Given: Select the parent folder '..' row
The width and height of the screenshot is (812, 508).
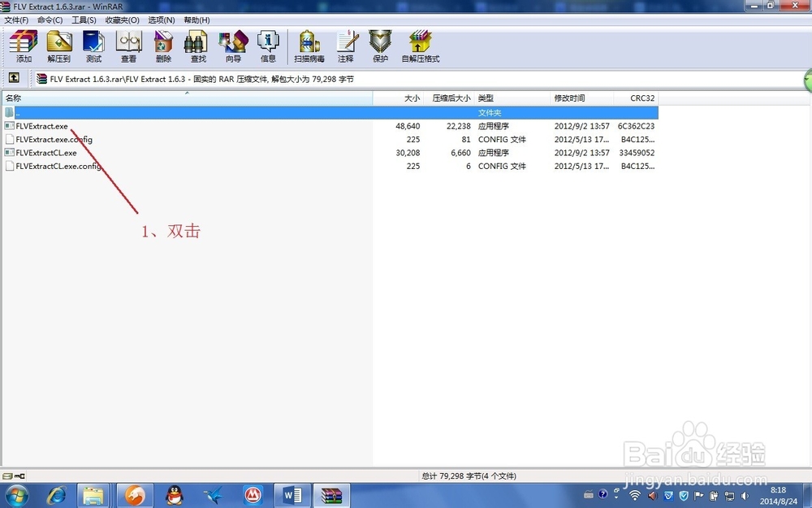Looking at the screenshot, I should (x=330, y=112).
